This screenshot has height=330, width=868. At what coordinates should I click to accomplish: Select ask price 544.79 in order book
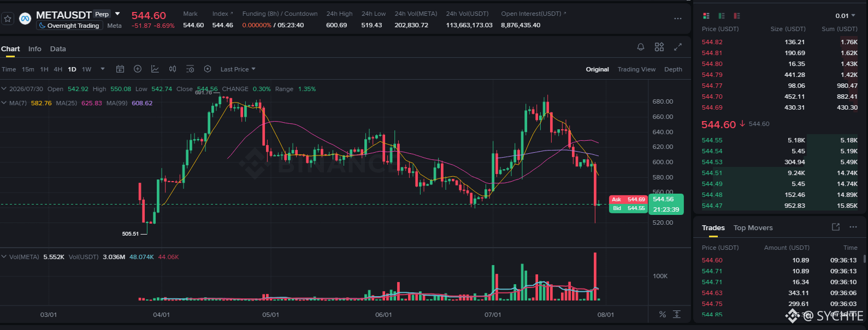click(x=712, y=75)
